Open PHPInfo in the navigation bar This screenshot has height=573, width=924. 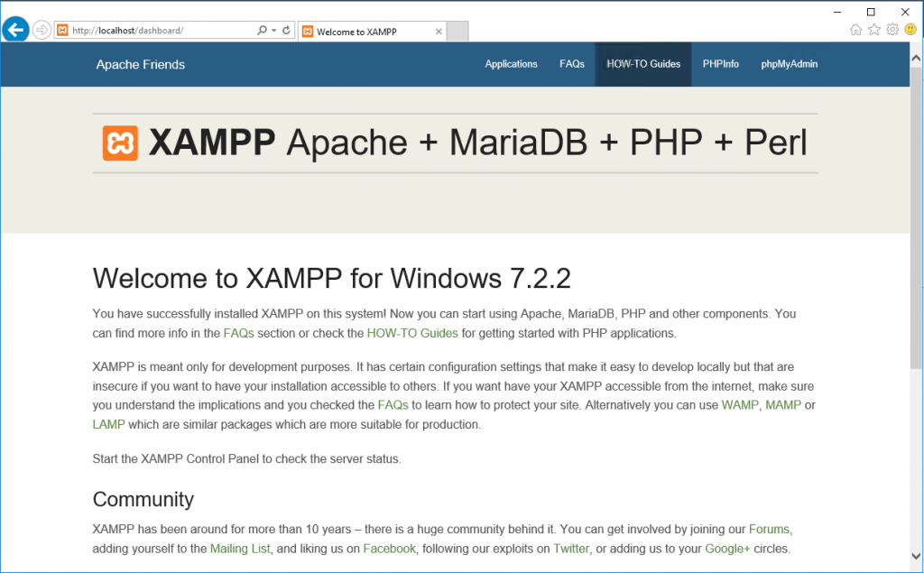click(x=721, y=64)
